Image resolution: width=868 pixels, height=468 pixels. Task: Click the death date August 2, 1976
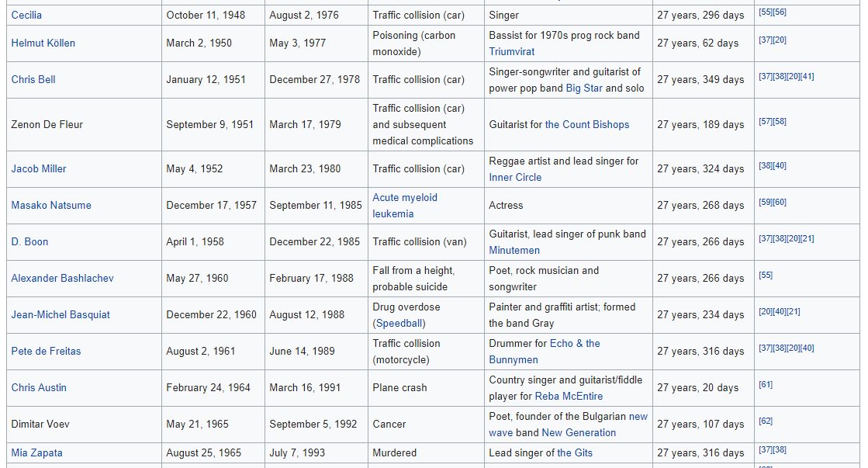pos(304,15)
